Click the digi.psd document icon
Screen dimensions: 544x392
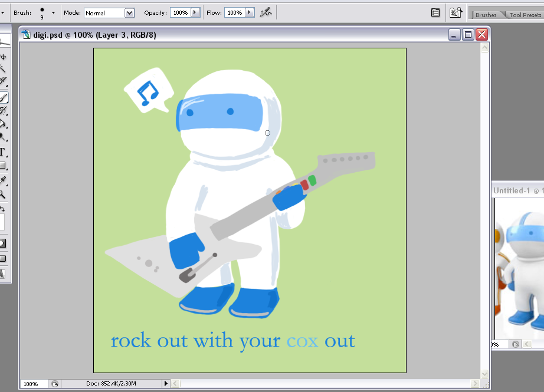pos(26,35)
